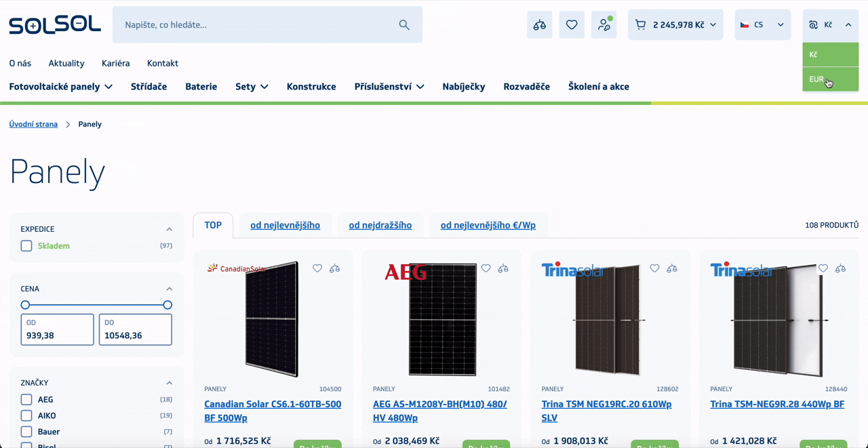
Task: Open product comparison from the header scales icon
Action: [x=540, y=25]
